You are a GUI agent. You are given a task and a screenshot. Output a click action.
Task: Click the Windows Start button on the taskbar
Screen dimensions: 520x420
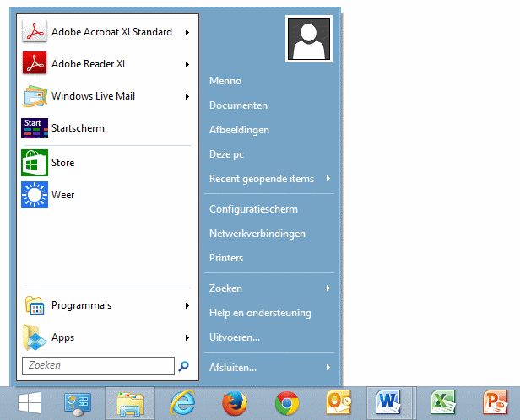(30, 403)
